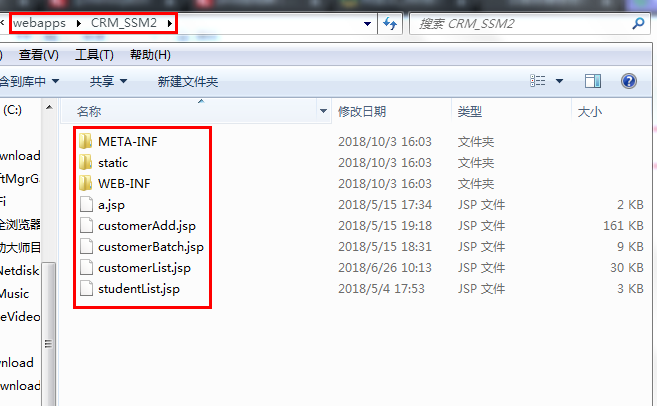The width and height of the screenshot is (657, 406).
Task: Click the 30 KB size cell
Action: [x=627, y=267]
